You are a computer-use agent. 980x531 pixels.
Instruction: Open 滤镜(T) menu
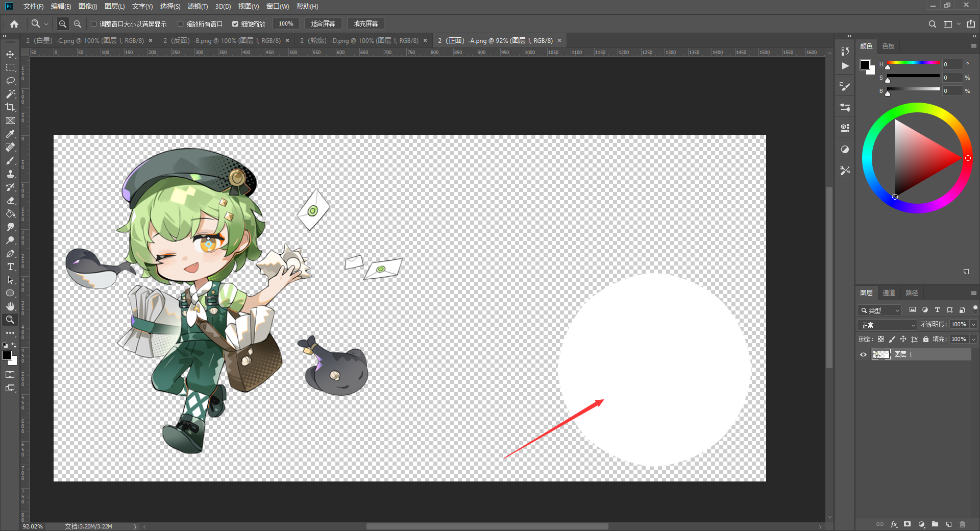coord(198,6)
